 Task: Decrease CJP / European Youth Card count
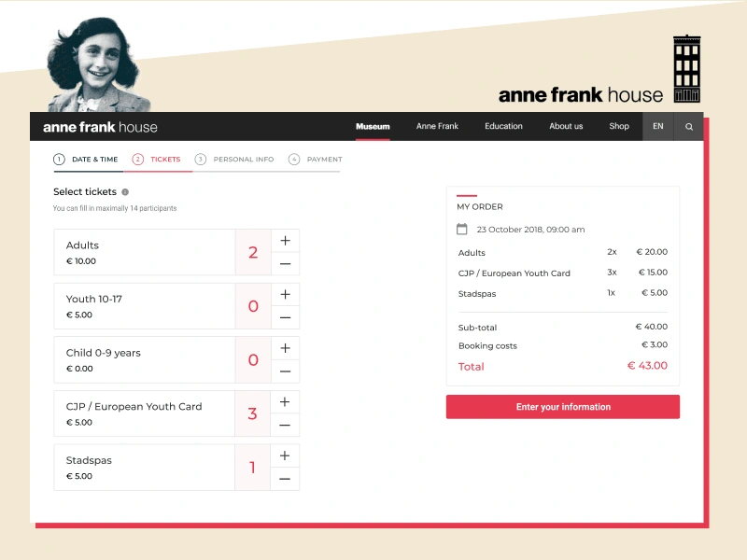click(285, 426)
